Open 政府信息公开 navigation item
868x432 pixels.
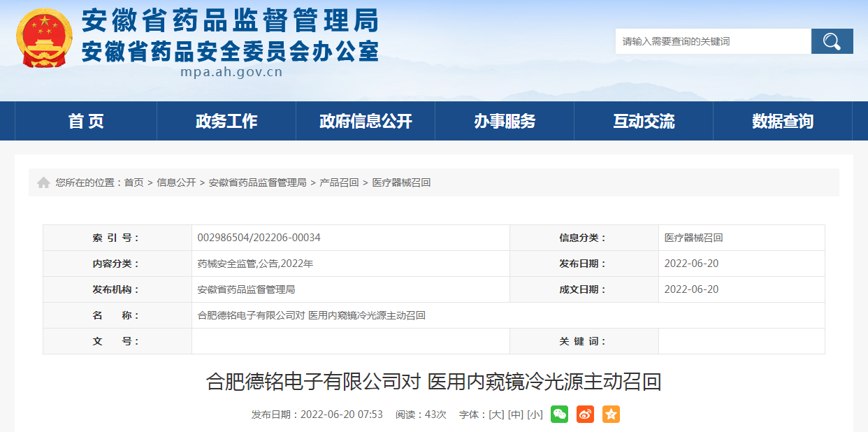365,120
